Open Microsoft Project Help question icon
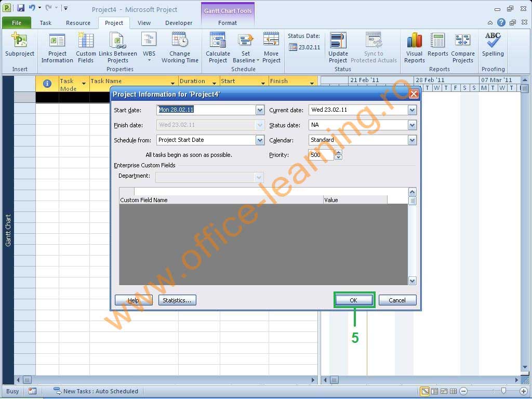This screenshot has width=532, height=399. click(x=501, y=22)
